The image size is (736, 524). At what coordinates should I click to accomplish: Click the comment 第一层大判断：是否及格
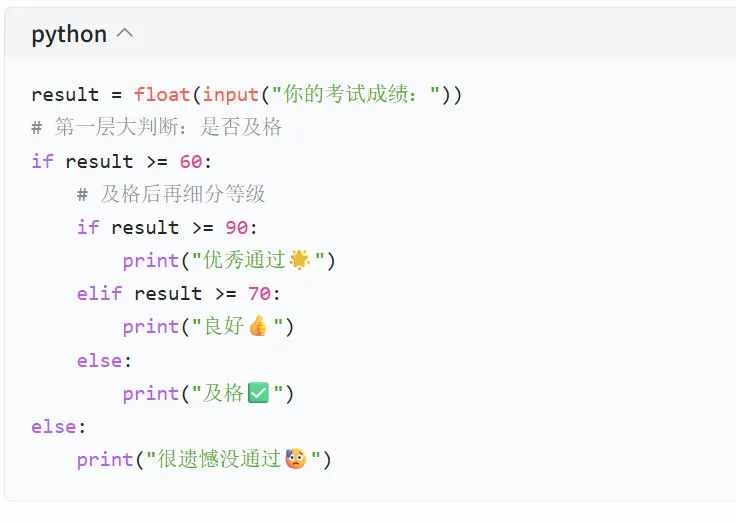pos(157,127)
